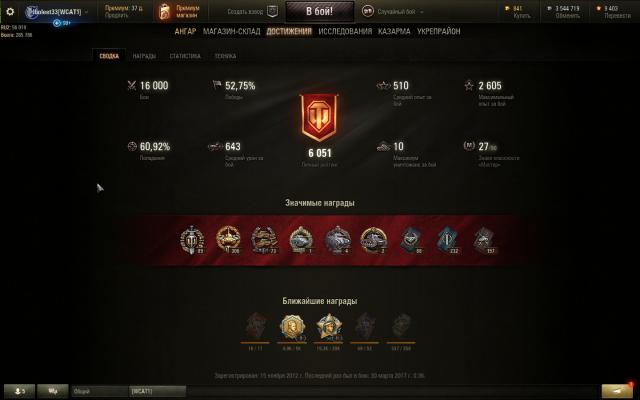Image resolution: width=640 pixels, height=400 pixels.
Task: Click the gold medal under Ближайшие награды
Action: pos(292,327)
